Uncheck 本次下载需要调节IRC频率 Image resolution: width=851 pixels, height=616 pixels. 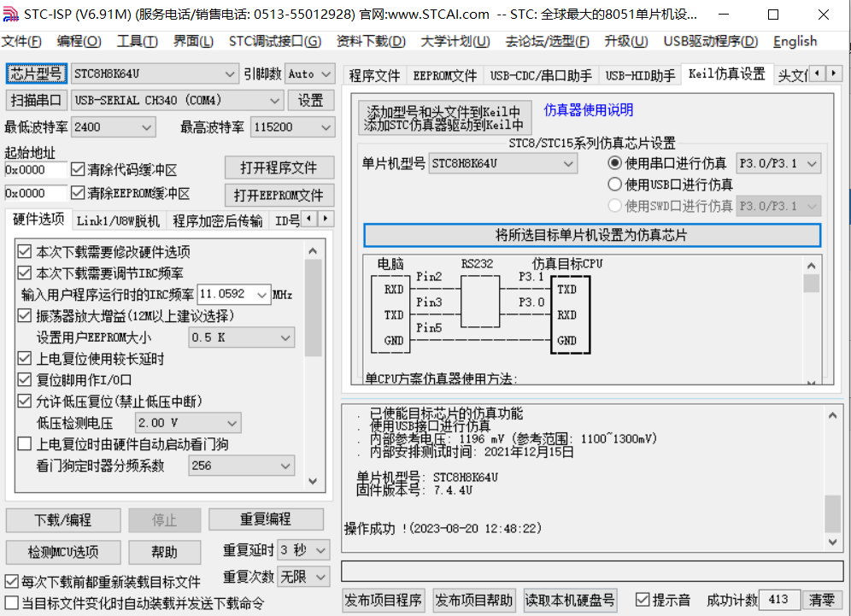click(25, 273)
